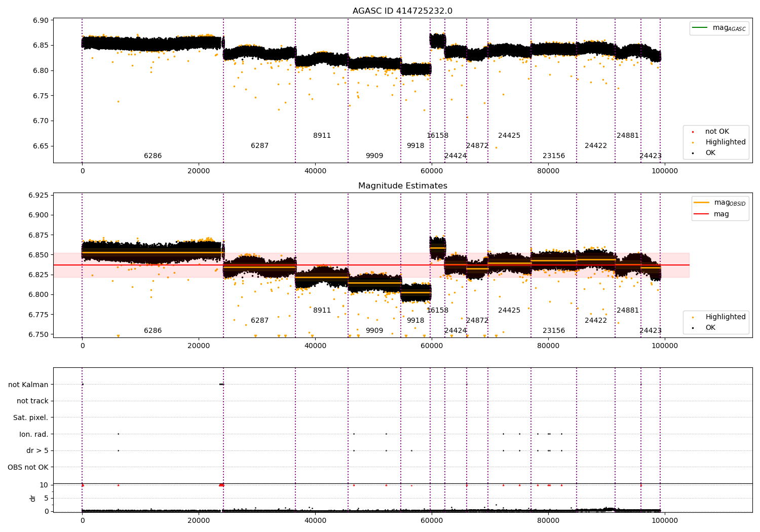Click the 'Sat. pixel.' axis label
Viewport: 760px width, 532px height.
31,418
